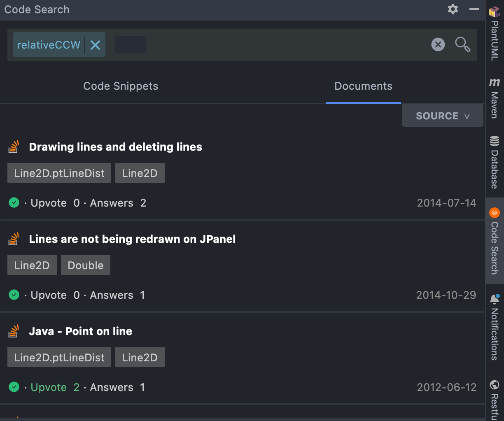Toggle the Code Search side tab
This screenshot has height=421, width=504.
[495, 241]
